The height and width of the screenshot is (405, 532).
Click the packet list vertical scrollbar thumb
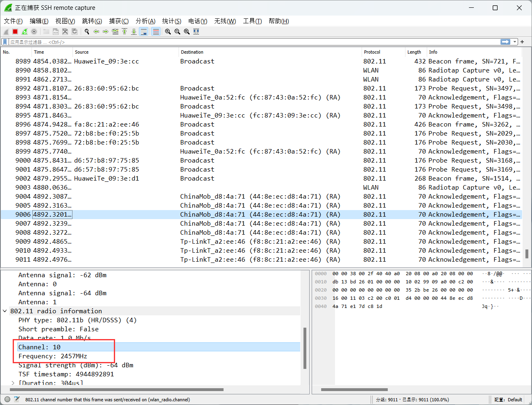click(x=527, y=254)
